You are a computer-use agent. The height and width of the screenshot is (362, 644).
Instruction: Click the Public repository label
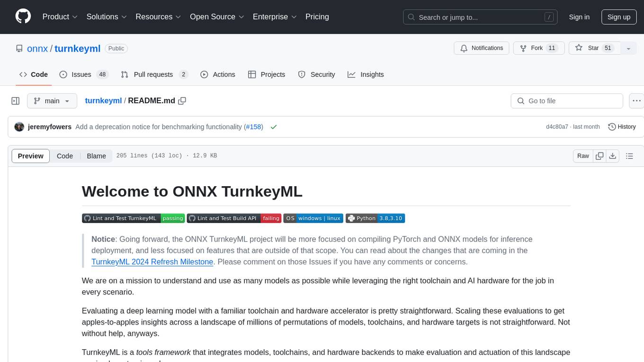click(116, 48)
